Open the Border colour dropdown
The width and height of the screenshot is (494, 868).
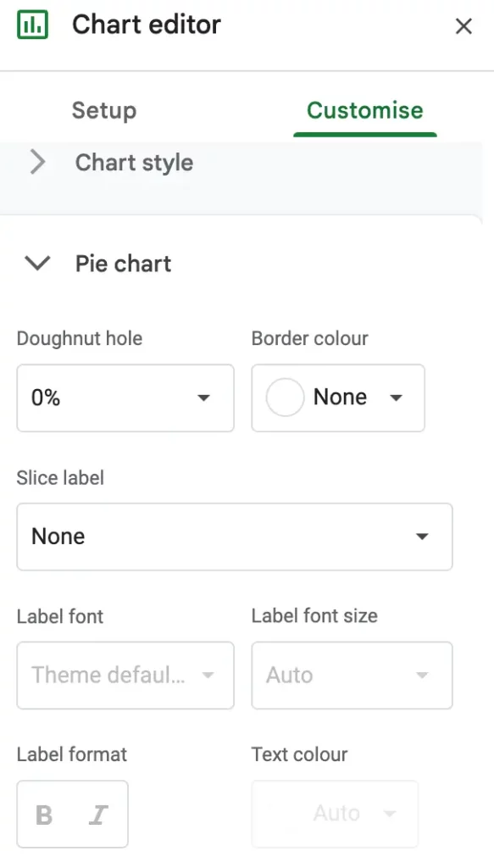(338, 398)
